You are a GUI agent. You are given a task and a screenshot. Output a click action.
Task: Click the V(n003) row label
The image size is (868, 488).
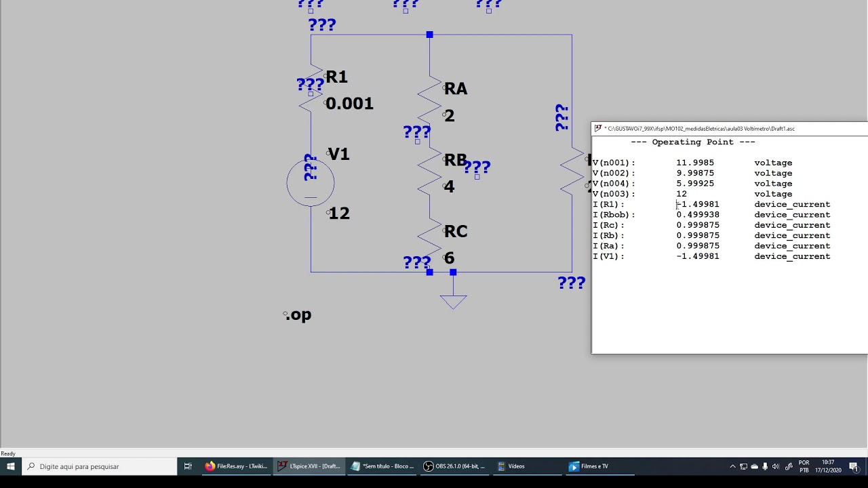click(614, 194)
